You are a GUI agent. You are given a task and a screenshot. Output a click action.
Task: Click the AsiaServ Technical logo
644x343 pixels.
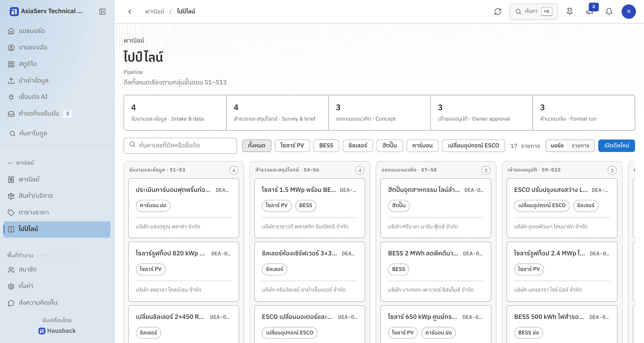pos(14,12)
